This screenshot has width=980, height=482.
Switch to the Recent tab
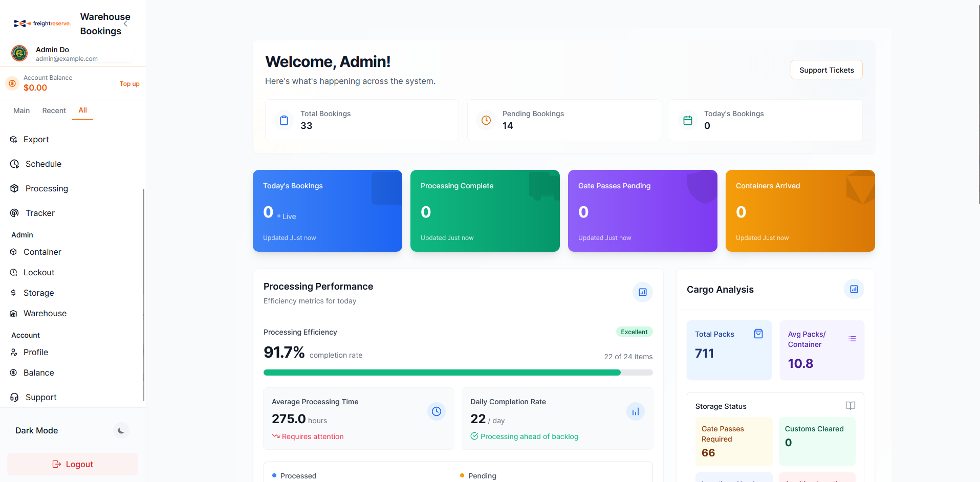tap(54, 111)
